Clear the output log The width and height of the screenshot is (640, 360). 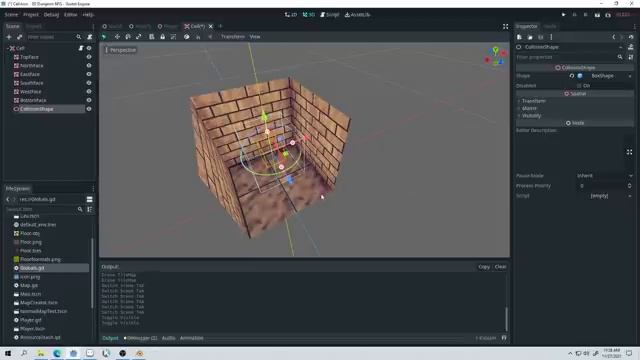(500, 267)
